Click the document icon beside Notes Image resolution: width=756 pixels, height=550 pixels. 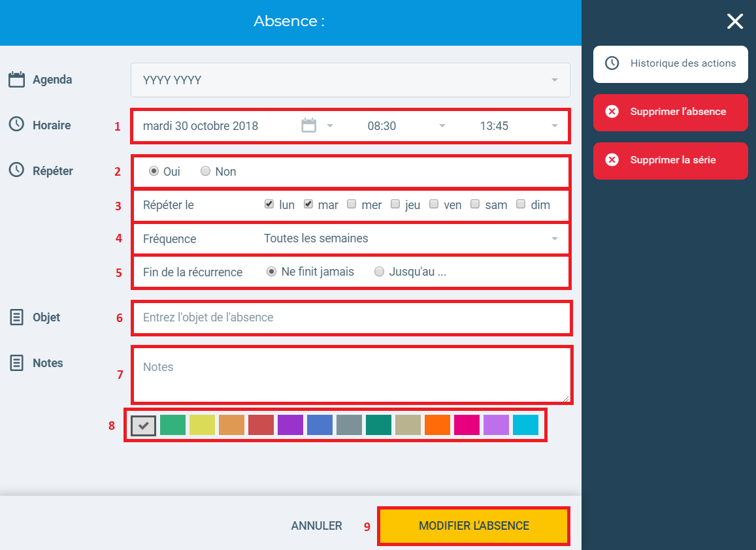pos(16,363)
